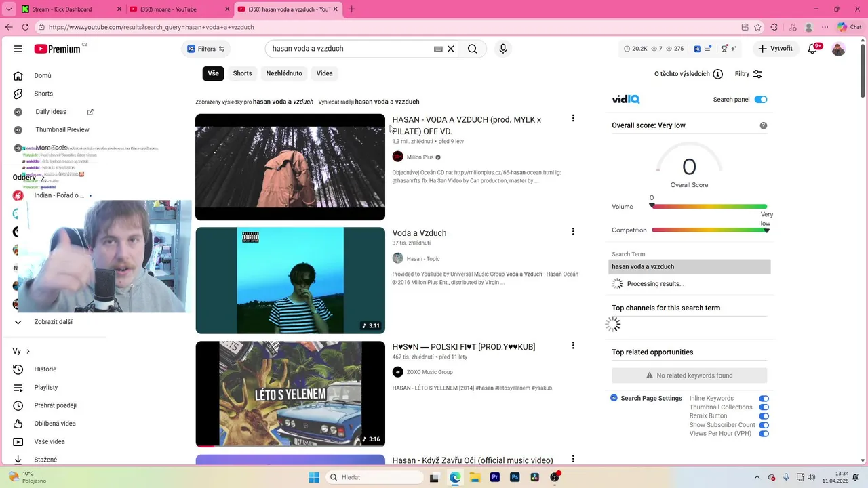868x488 pixels.
Task: Show hidden system tray icons chevron
Action: [756, 477]
